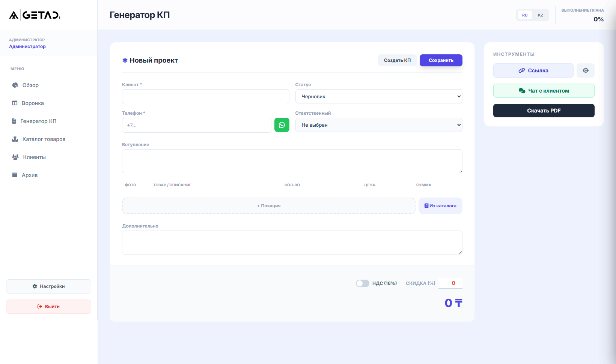The height and width of the screenshot is (364, 616).
Task: Select RU language tab
Action: (524, 15)
